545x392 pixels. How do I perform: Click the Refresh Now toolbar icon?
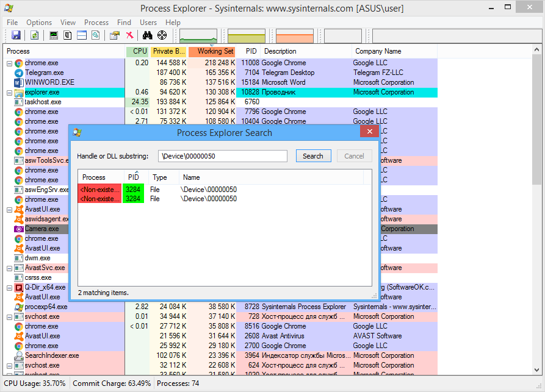[34, 35]
